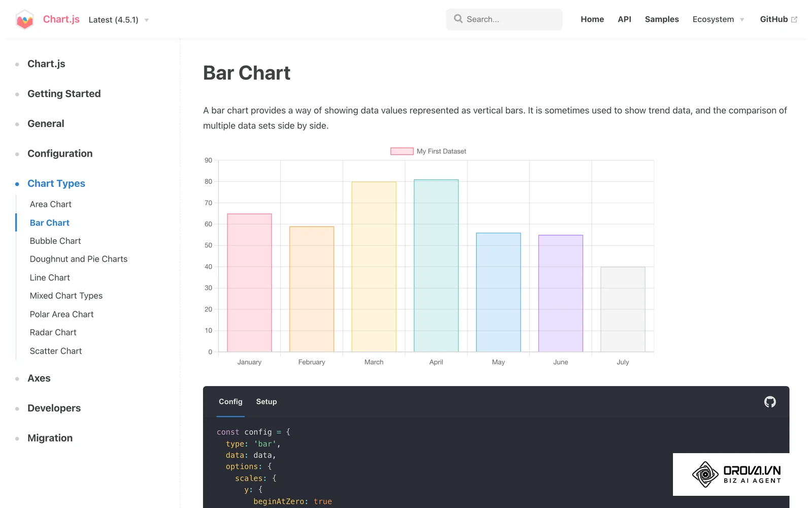Open Mixed Chart Types page
This screenshot has width=812, height=508.
66,296
